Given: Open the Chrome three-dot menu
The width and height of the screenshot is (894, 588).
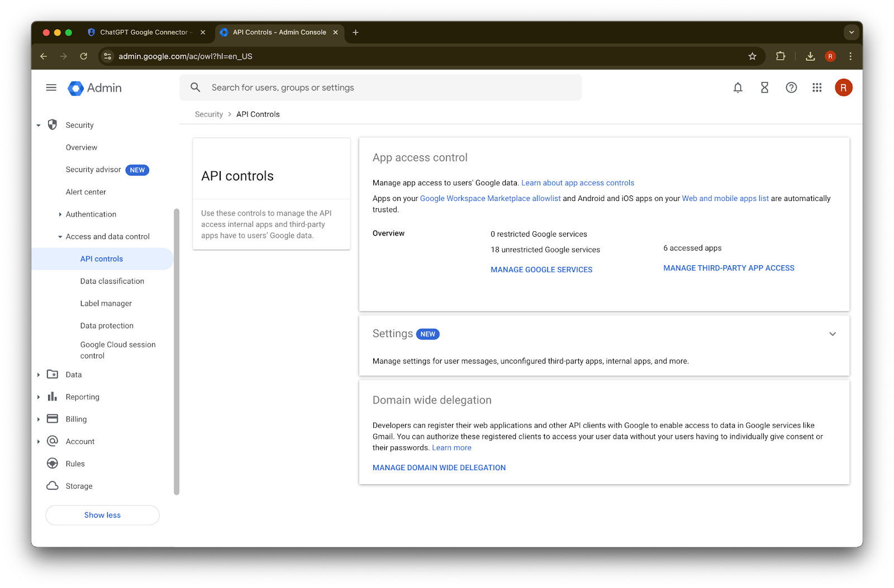Looking at the screenshot, I should pos(850,56).
